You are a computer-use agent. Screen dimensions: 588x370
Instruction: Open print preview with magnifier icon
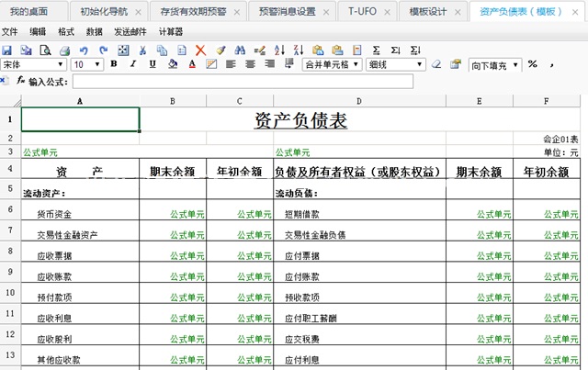(43, 50)
